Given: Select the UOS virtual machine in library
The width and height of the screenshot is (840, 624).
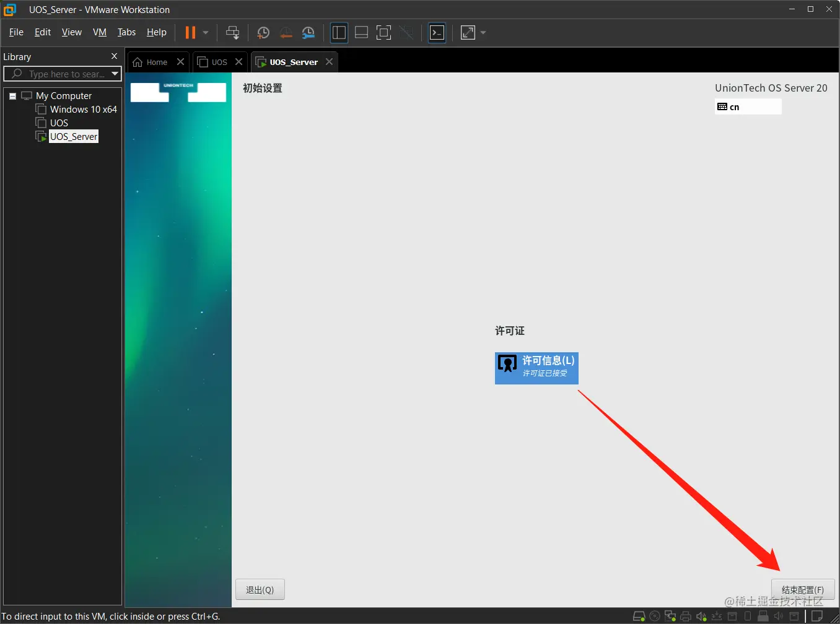Looking at the screenshot, I should coord(59,123).
